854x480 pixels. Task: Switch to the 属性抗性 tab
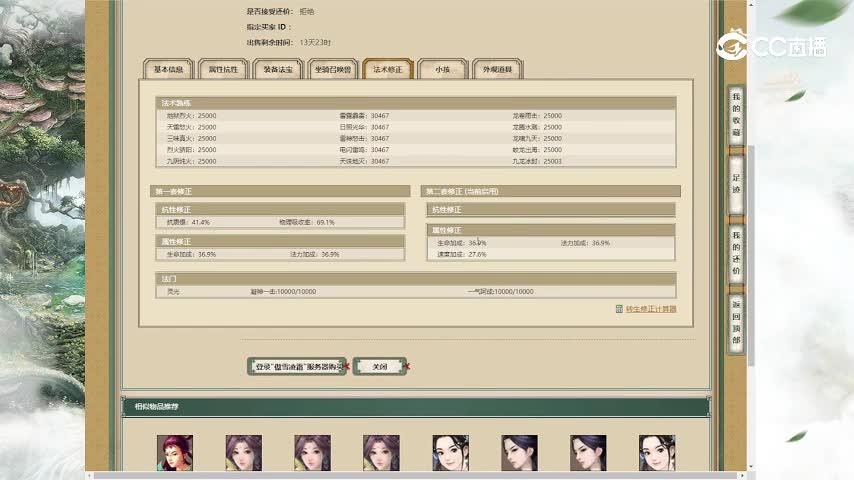point(222,70)
